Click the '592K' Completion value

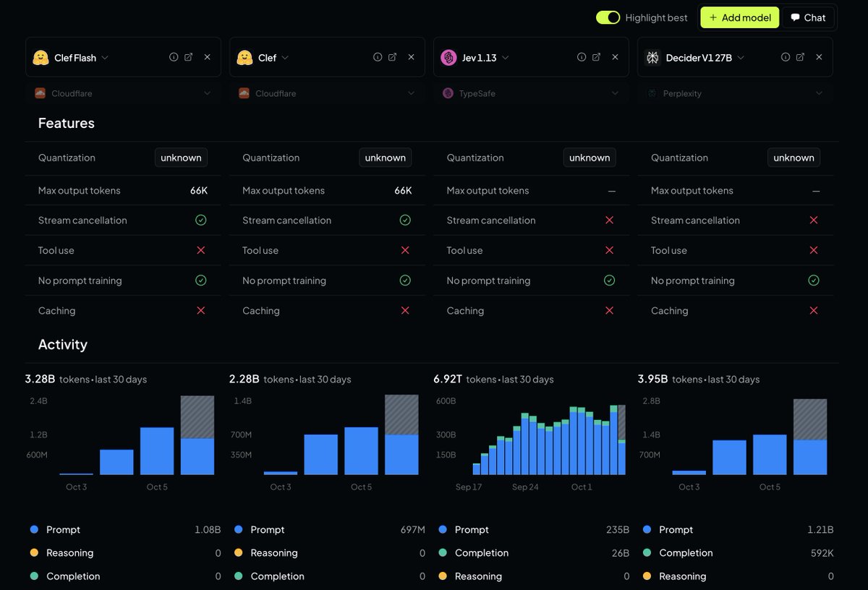(x=822, y=553)
